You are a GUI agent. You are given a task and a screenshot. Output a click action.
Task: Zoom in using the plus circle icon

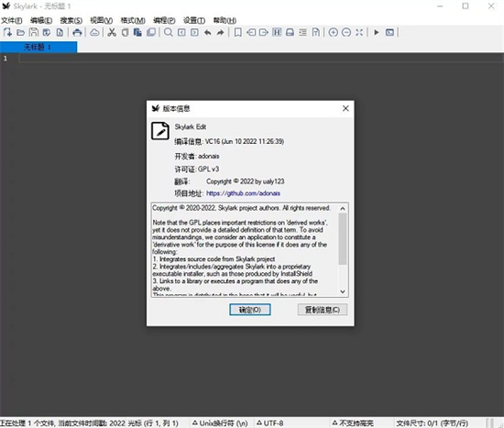pyautogui.click(x=333, y=32)
